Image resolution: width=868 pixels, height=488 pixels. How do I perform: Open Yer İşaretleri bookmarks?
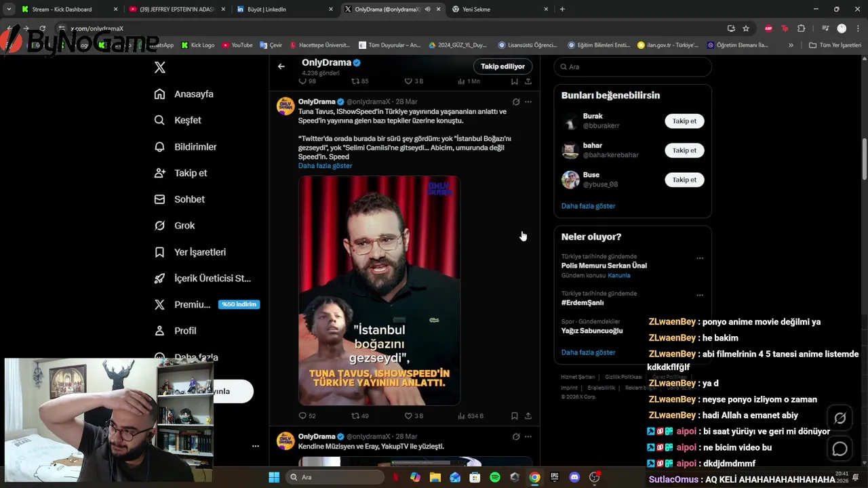(190, 252)
